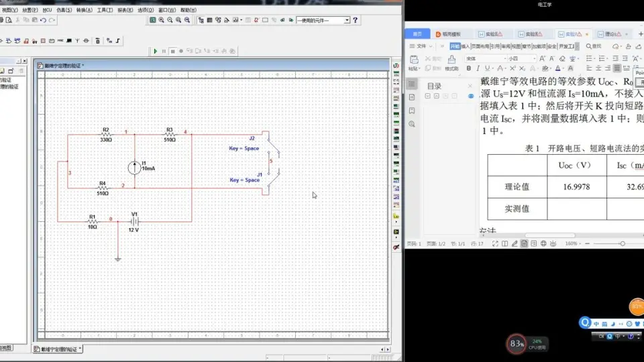The width and height of the screenshot is (644, 362).
Task: Align text left in WPS
Action: [590, 68]
